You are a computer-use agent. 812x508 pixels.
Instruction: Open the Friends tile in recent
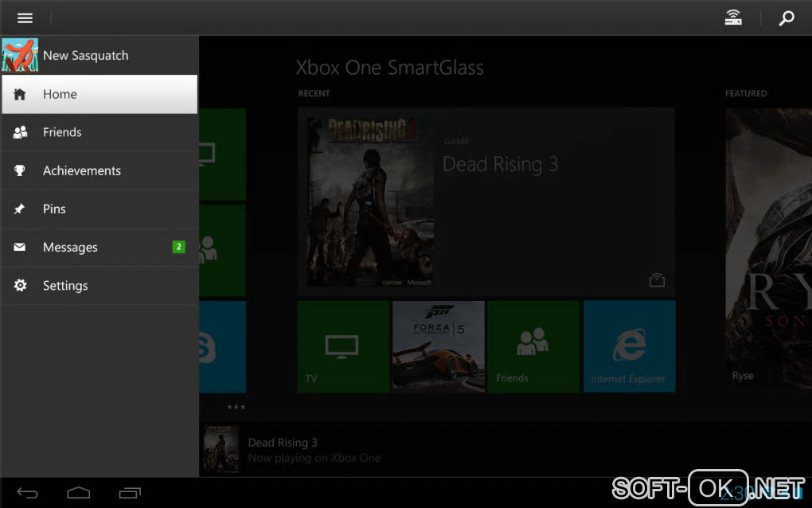[533, 346]
